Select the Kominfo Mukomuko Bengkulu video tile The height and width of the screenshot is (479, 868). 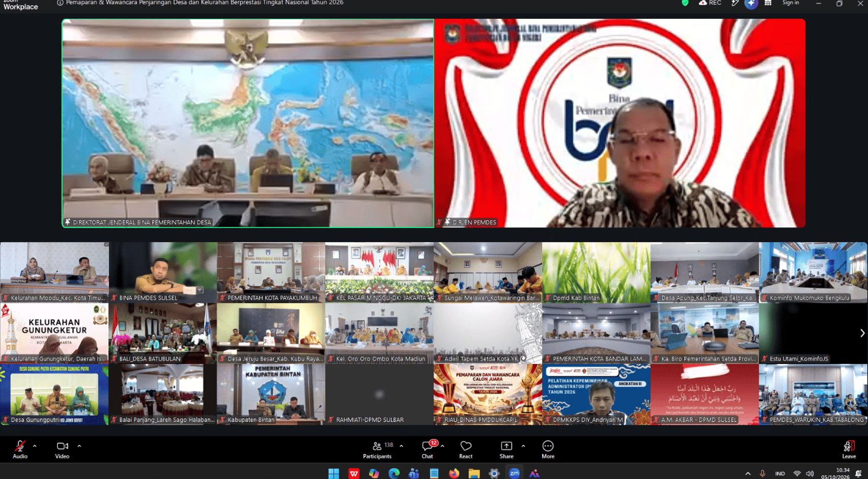[x=813, y=272]
